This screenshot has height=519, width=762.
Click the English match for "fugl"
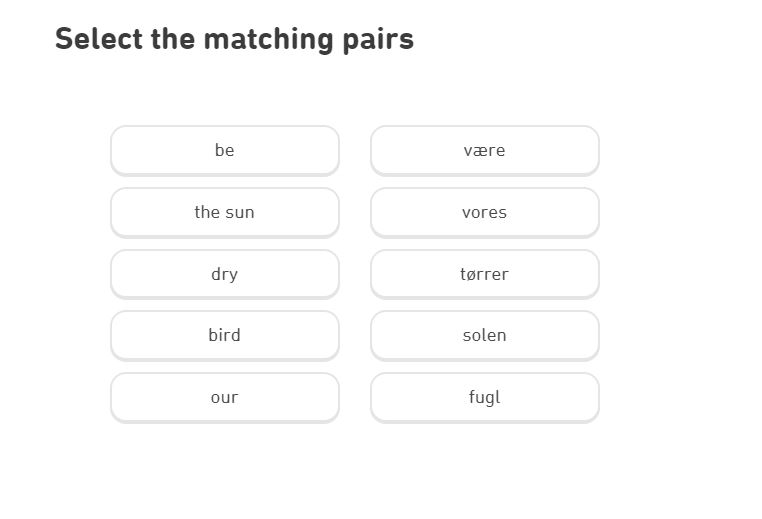pos(224,335)
